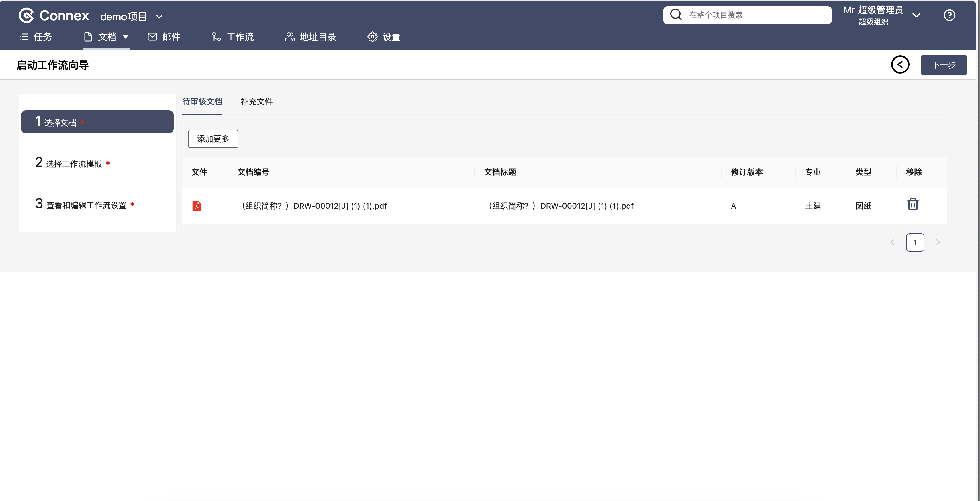Expand the 超级管理员 user menu
This screenshot has width=980, height=501.
pos(916,15)
